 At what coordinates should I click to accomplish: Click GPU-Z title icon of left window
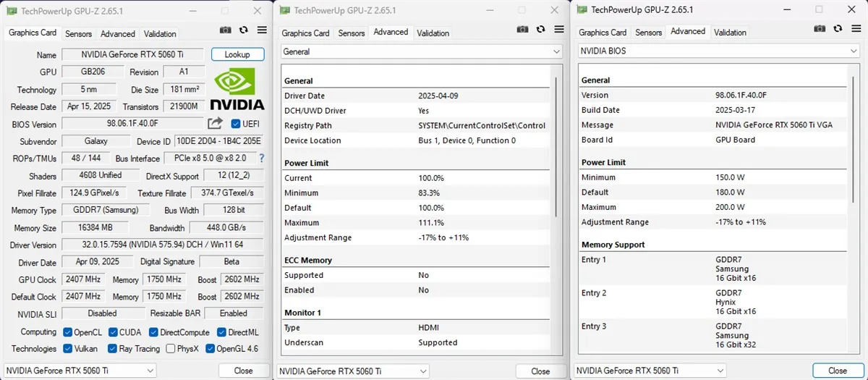11,11
